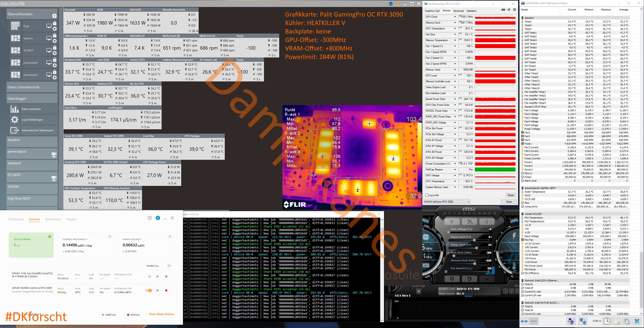This screenshot has height=328, width=644.
Task: Open GPU Clock sensor dropdown in GPU-Z
Action: tap(455, 17)
